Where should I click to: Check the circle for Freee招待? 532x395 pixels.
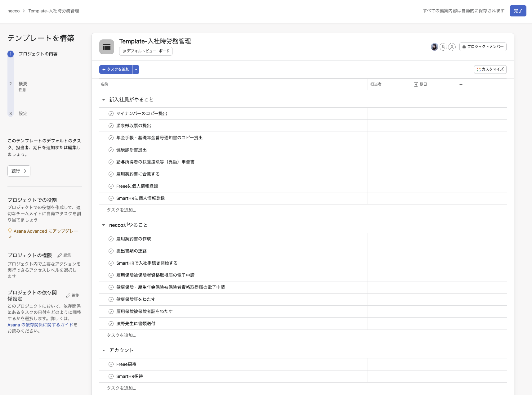[x=111, y=364]
